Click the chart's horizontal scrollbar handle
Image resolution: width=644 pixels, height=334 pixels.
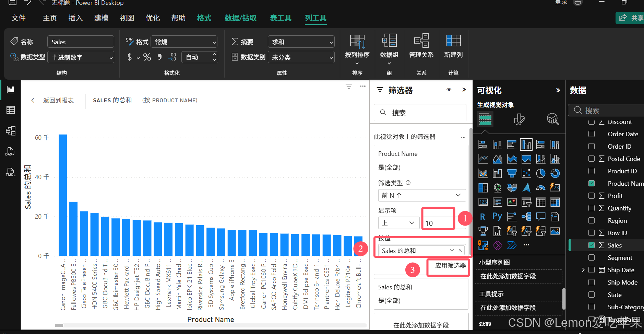click(59, 325)
